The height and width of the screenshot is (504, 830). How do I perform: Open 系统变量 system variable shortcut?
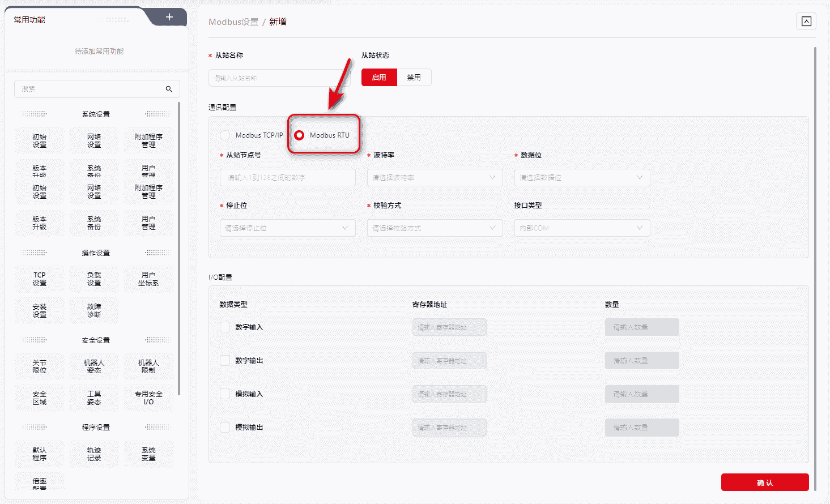148,454
